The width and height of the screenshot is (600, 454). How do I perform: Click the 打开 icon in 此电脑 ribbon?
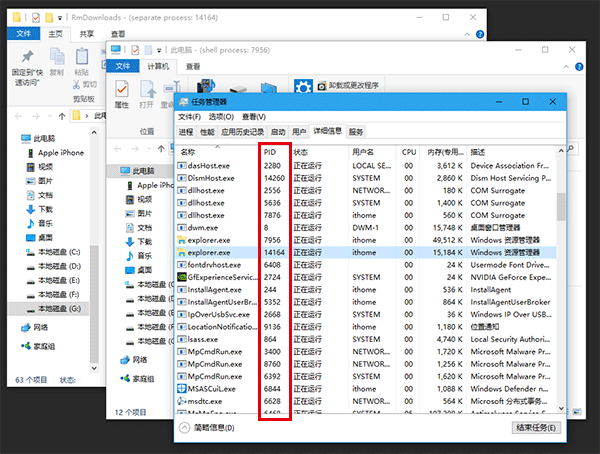[147, 89]
